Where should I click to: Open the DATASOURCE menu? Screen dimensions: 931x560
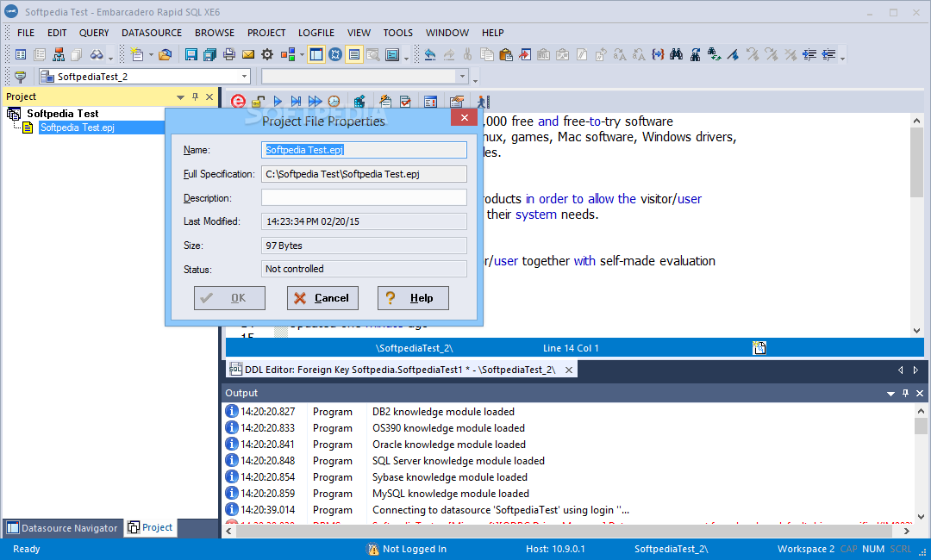coord(152,33)
